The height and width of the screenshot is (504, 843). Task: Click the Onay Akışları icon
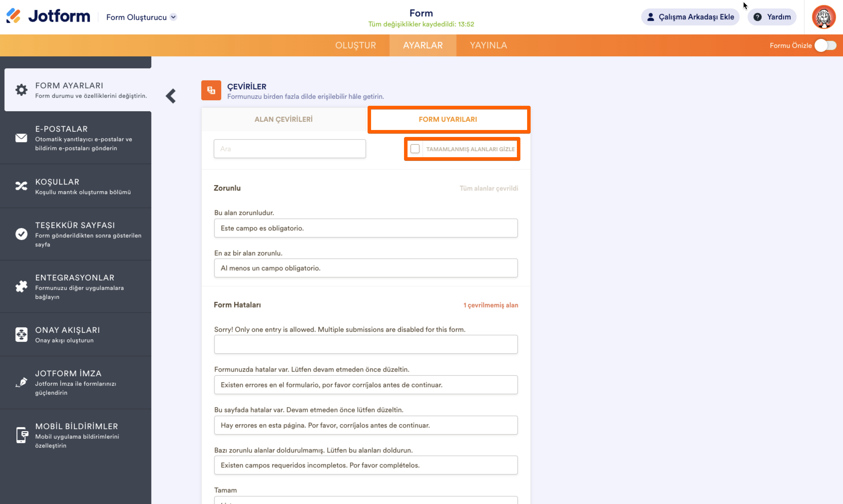pyautogui.click(x=21, y=335)
